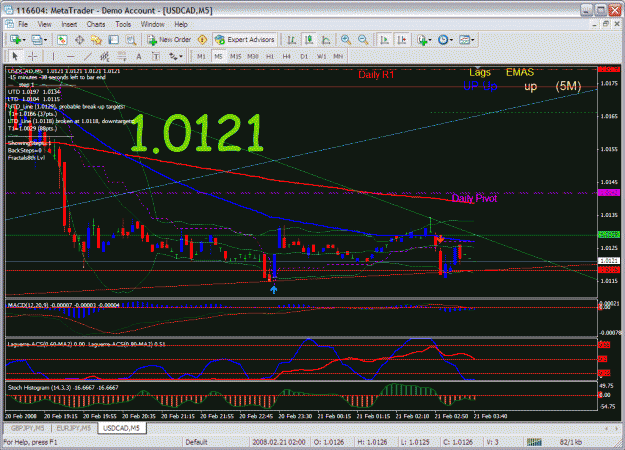625x450 pixels.
Task: Expand the Periods dropdown arrow
Action: click(x=451, y=40)
